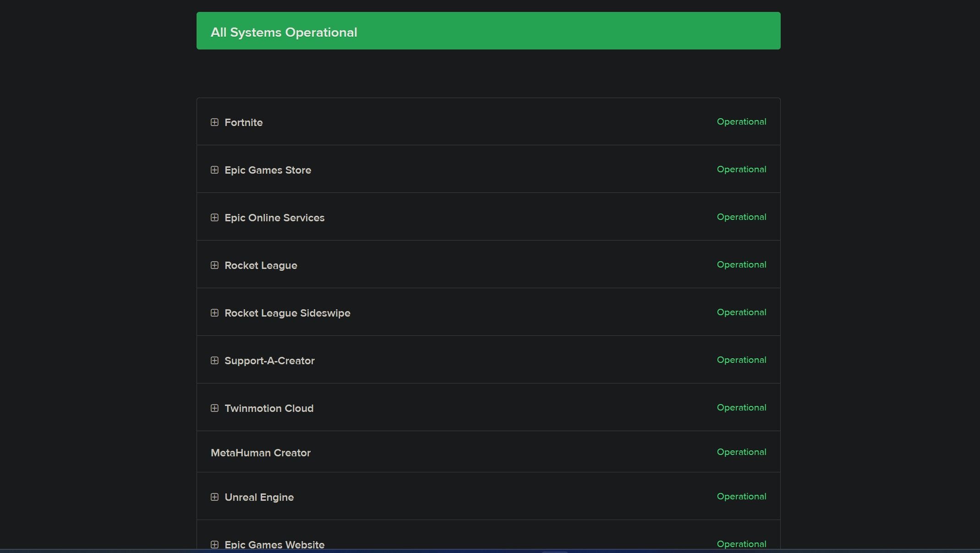Click Unreal Engine expand icon

pyautogui.click(x=214, y=497)
